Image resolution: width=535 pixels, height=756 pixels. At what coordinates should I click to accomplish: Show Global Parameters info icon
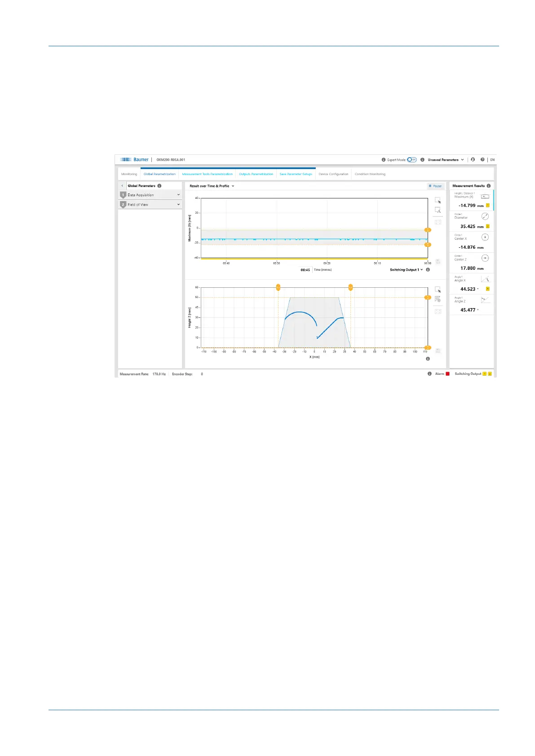[159, 186]
